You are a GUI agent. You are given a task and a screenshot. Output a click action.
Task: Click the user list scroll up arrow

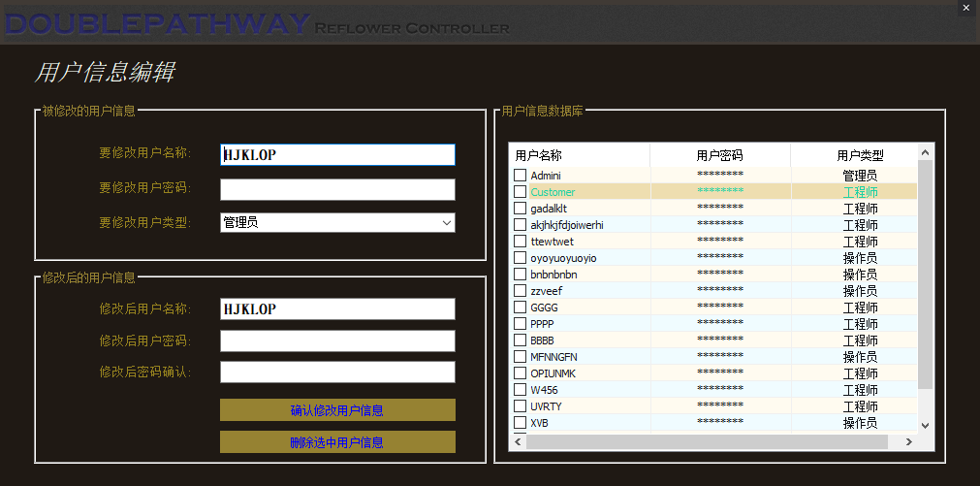tap(926, 152)
